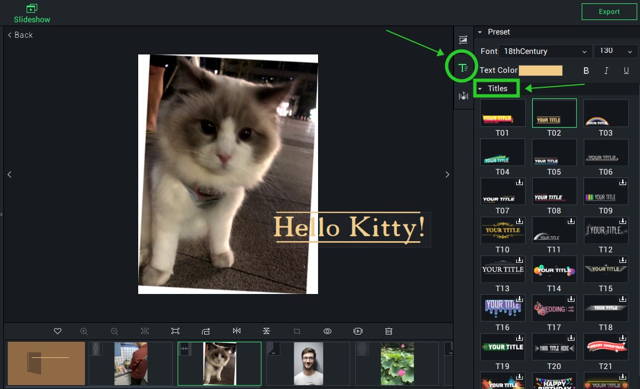Download the T16 title preset
Screen dimensions: 640x389
point(519,299)
